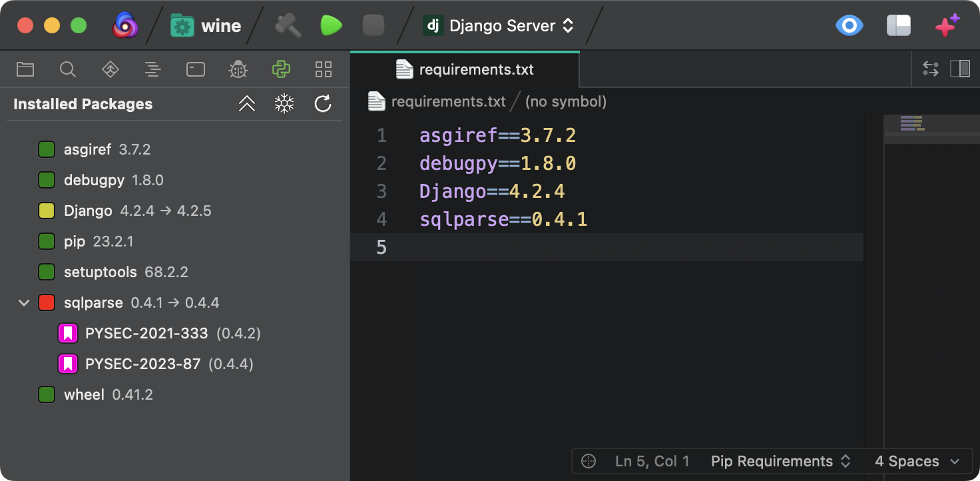The width and height of the screenshot is (980, 481).
Task: Run the Django Server configuration
Action: pos(331,25)
